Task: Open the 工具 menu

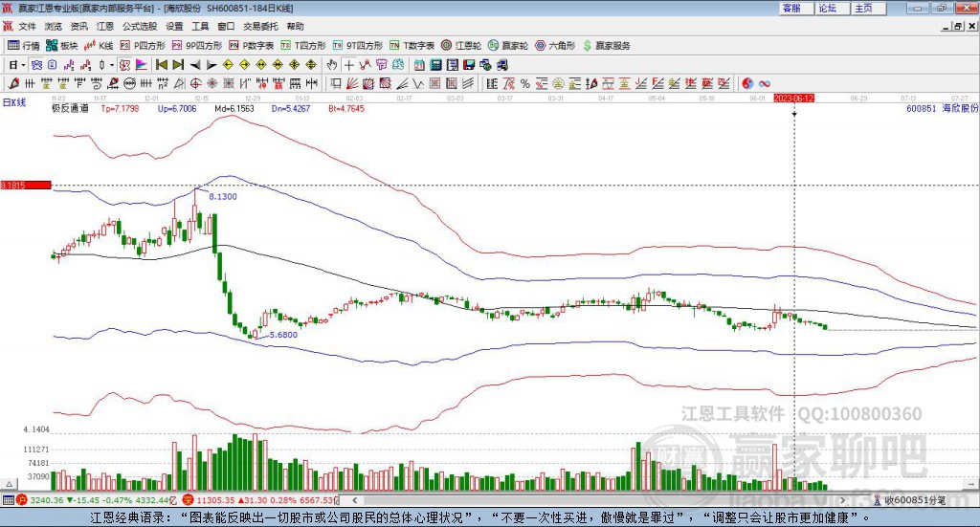Action: [x=200, y=26]
